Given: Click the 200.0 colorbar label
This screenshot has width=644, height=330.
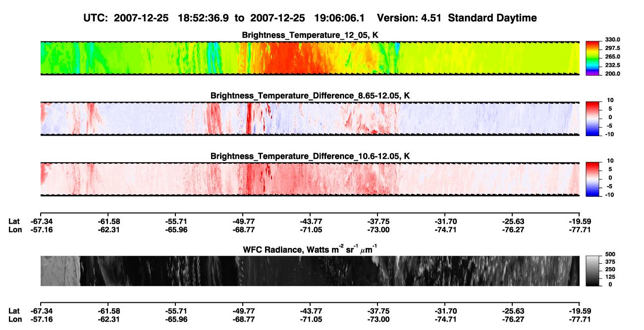Looking at the screenshot, I should (x=613, y=74).
